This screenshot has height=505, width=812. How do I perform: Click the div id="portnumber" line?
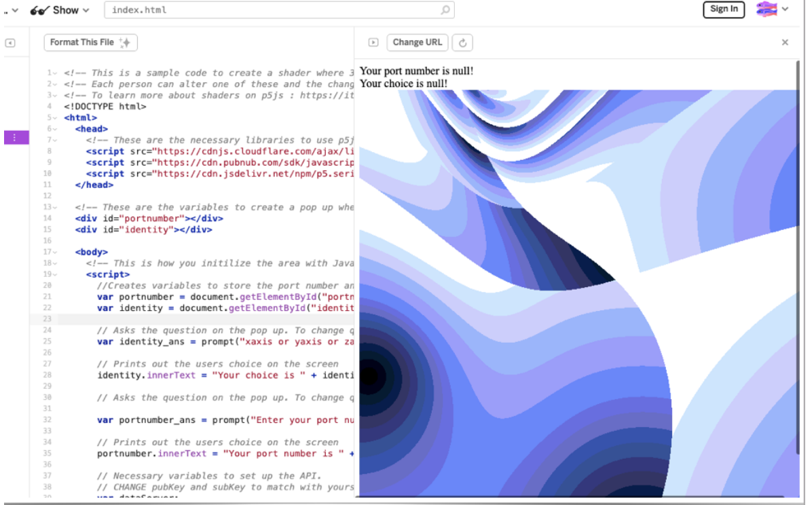click(149, 219)
